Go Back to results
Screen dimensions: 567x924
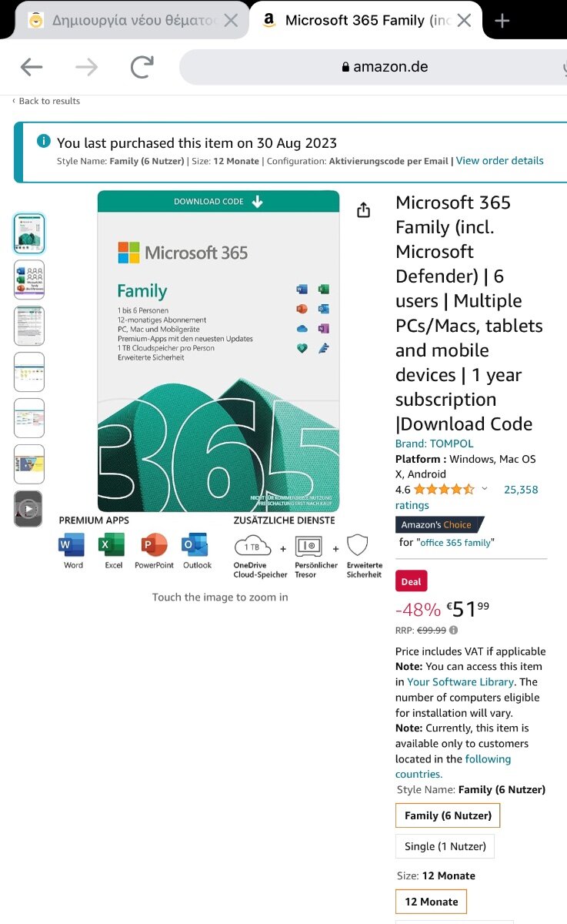click(x=46, y=101)
